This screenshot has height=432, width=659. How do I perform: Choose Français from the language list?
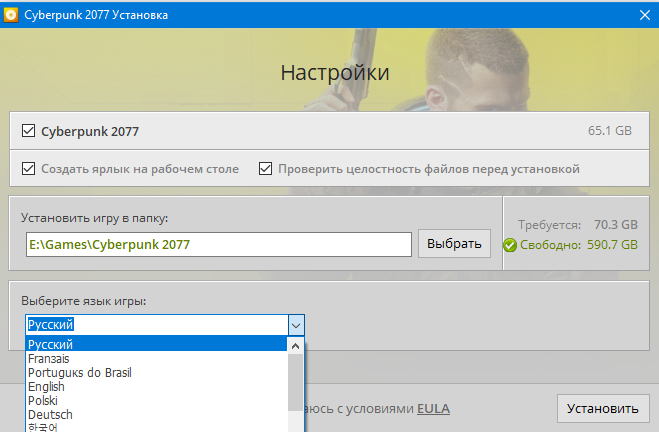point(155,359)
